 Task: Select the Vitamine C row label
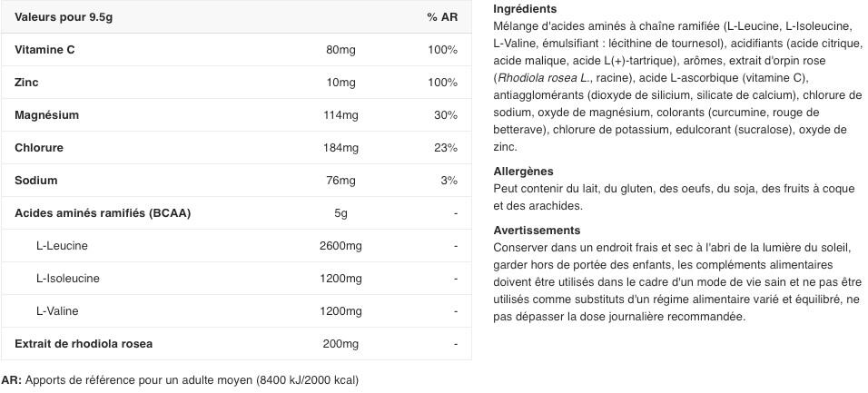coord(44,50)
